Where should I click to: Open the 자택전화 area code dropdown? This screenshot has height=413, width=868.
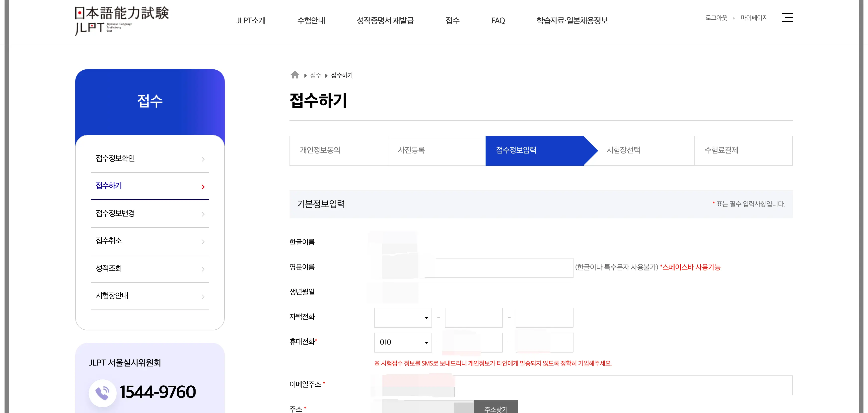(403, 317)
